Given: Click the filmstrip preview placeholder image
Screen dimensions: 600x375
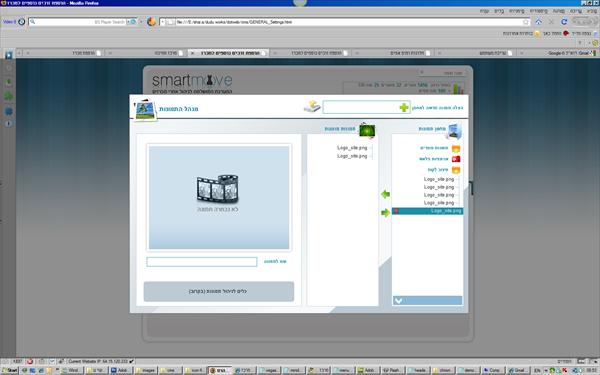Looking at the screenshot, I should pyautogui.click(x=218, y=189).
